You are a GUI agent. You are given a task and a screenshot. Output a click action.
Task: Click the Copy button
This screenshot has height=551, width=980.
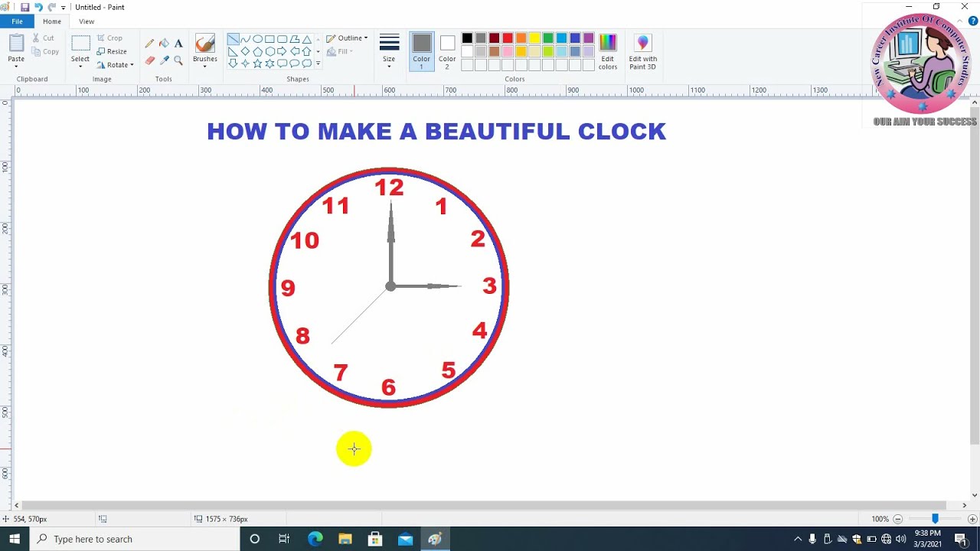click(45, 51)
